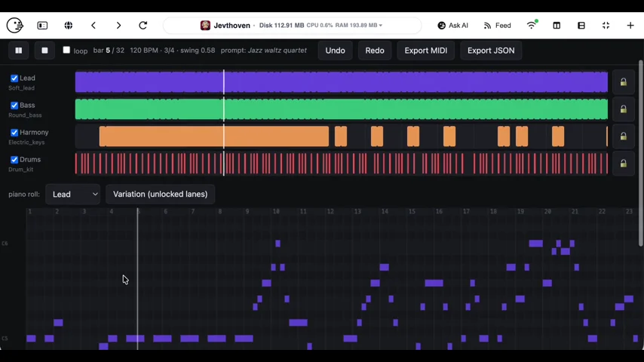Expand the Jevthoven resource stats dropdown arrow
Image resolution: width=644 pixels, height=362 pixels.
[381, 26]
